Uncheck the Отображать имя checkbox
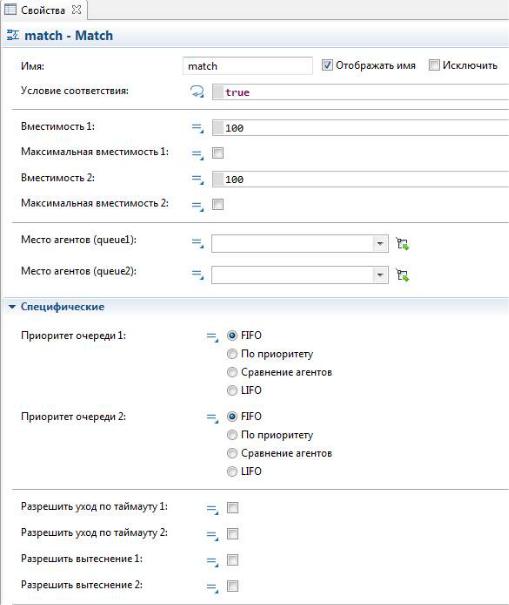The image size is (509, 605). [x=327, y=65]
